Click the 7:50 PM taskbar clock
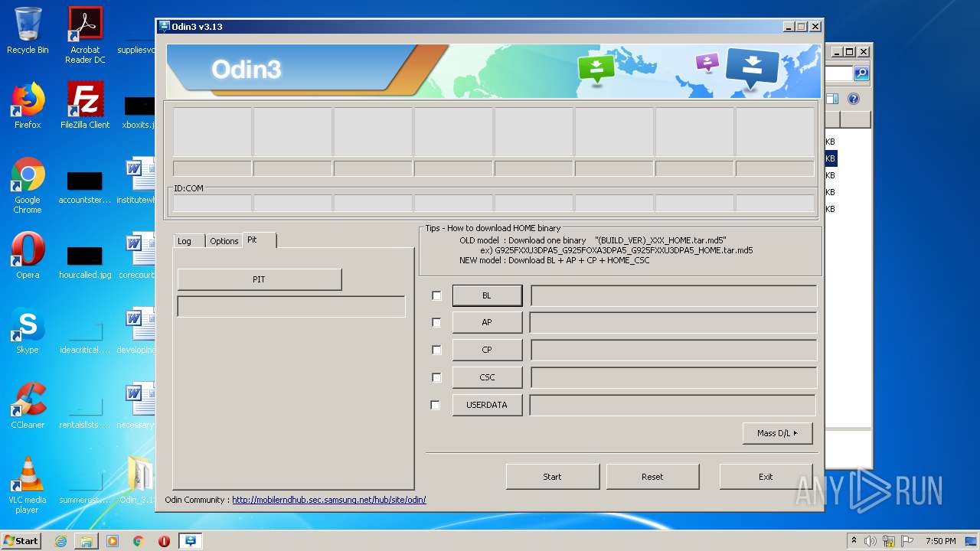Viewport: 980px width, 551px height. 940,541
